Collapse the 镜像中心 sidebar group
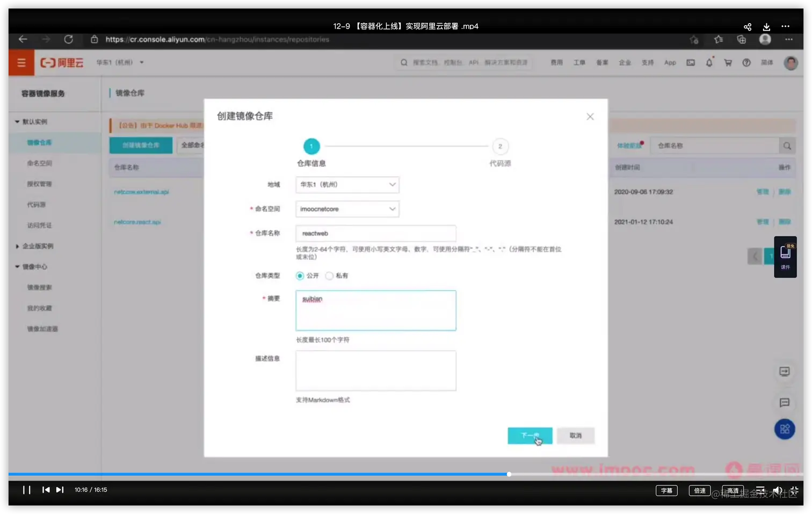The image size is (812, 514). coord(31,267)
